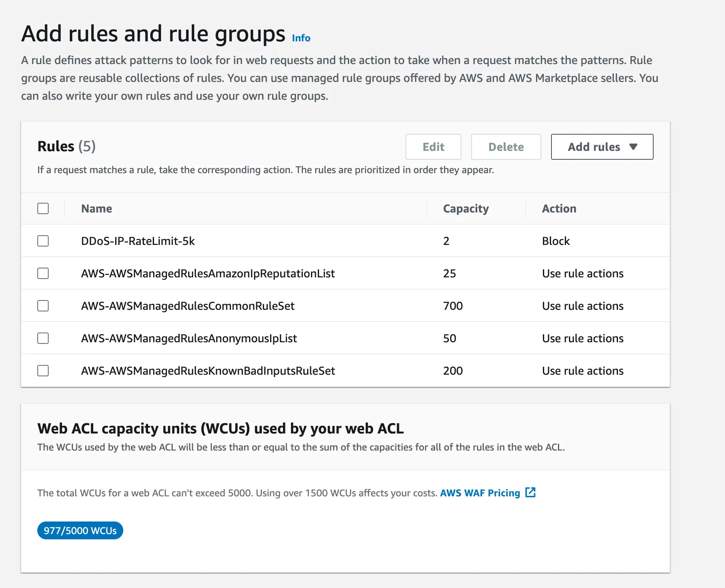This screenshot has height=588, width=725.
Task: Check the DDoS-IP-RateLimit-5k rule checkbox
Action: (x=43, y=241)
